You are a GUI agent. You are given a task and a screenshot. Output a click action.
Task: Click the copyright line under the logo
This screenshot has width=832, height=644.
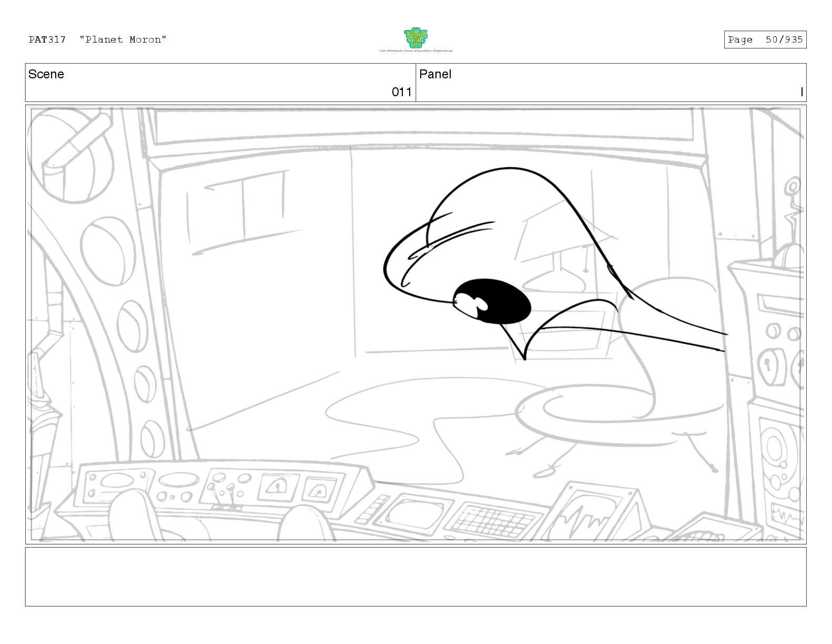pos(415,51)
